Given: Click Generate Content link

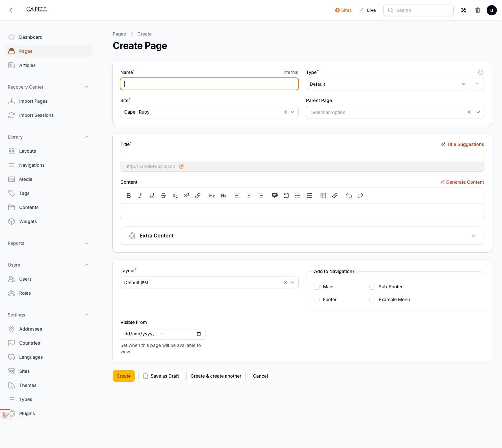Looking at the screenshot, I should click(x=462, y=182).
